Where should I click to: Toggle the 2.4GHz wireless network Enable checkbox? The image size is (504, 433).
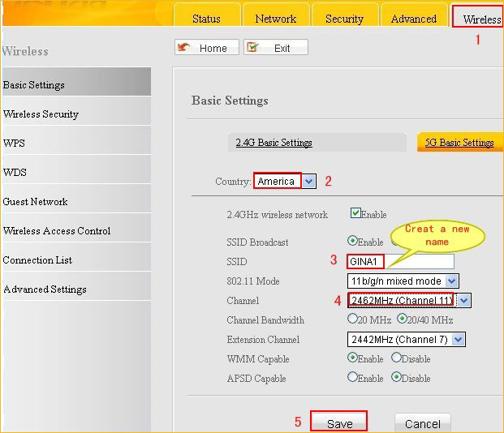tap(355, 214)
